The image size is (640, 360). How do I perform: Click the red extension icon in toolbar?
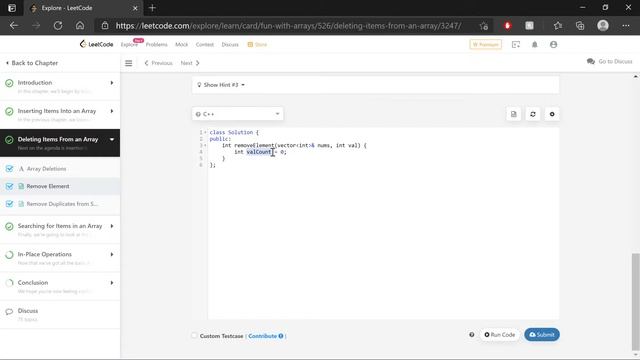tap(507, 26)
